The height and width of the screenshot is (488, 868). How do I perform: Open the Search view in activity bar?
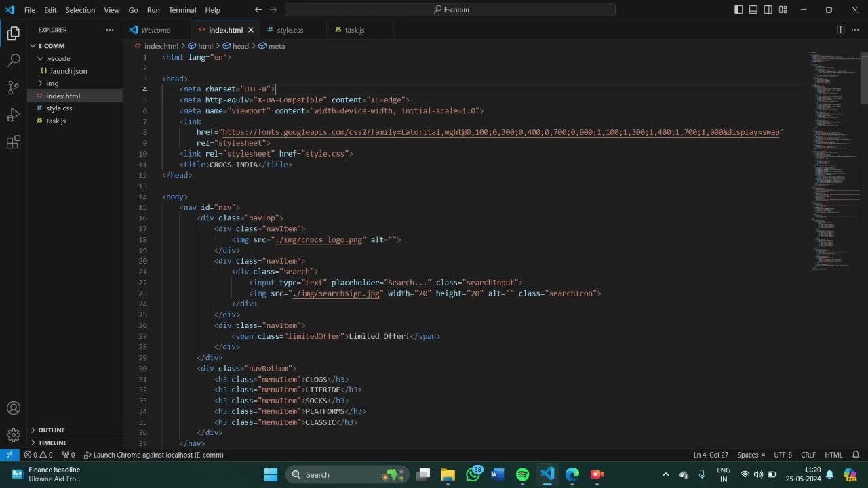[14, 60]
